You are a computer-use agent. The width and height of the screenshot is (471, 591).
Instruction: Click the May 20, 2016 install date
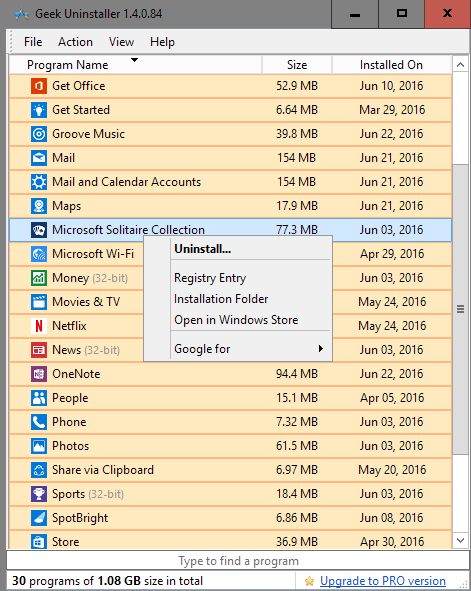click(x=392, y=470)
